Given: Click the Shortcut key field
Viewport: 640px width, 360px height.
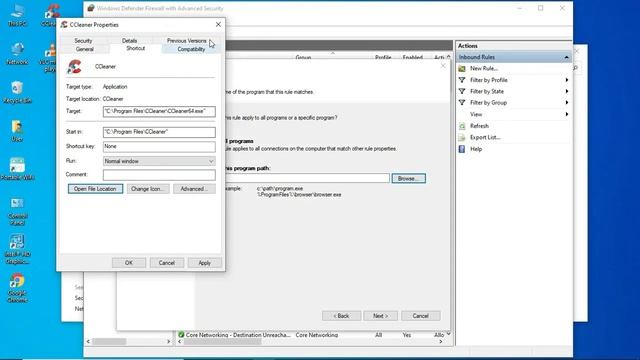Looking at the screenshot, I should coord(159,147).
